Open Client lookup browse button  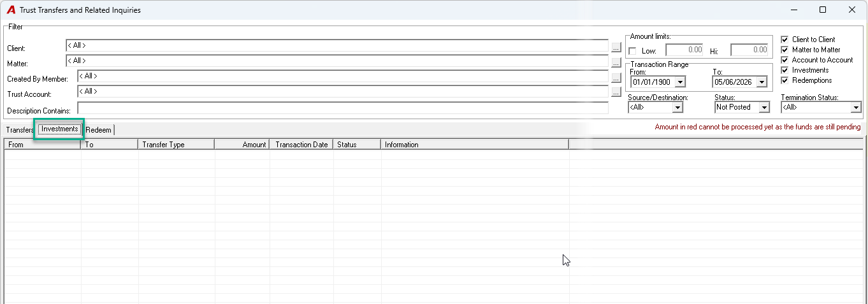(x=616, y=47)
